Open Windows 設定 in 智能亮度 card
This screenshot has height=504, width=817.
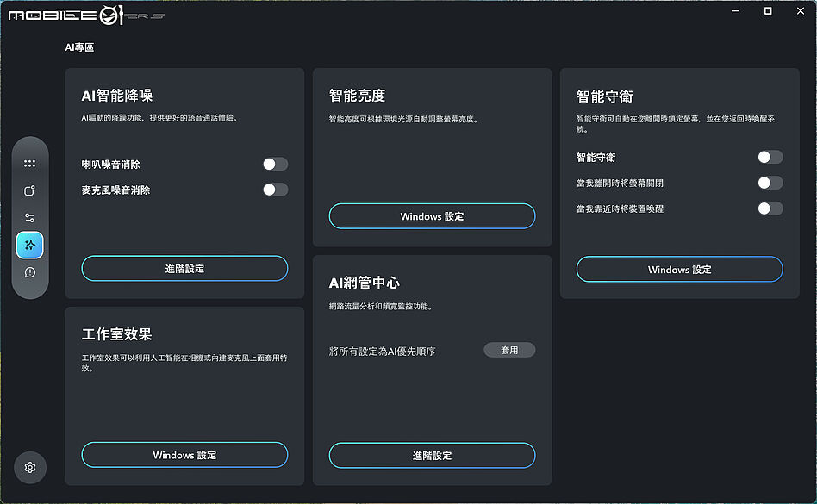pyautogui.click(x=432, y=216)
